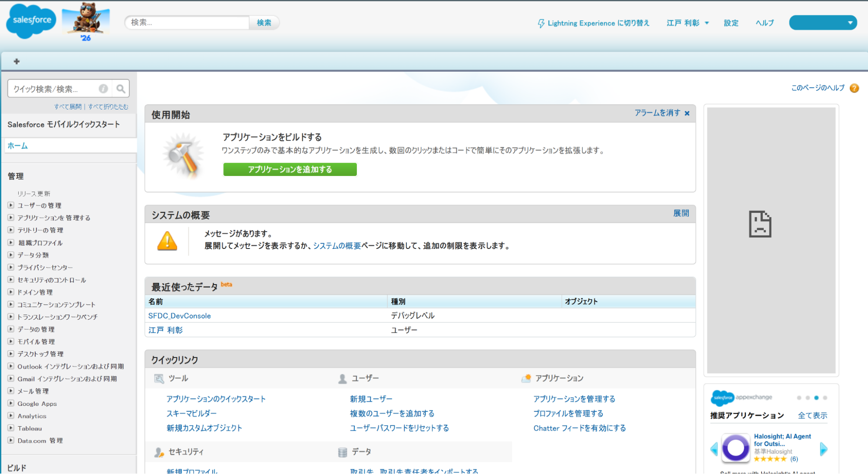Viewport: 868px width, 474px height.
Task: Click the quick find info icon
Action: 103,89
